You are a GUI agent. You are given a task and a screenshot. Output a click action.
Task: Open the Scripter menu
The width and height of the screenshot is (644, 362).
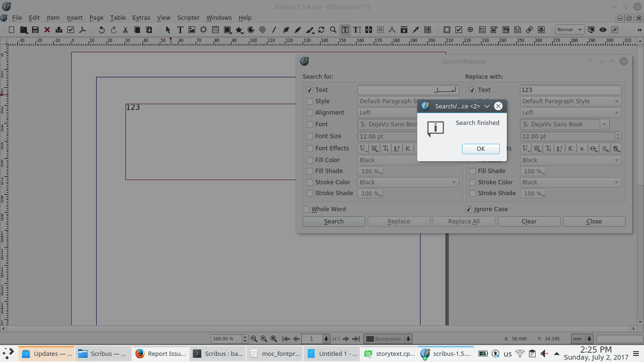[188, 17]
